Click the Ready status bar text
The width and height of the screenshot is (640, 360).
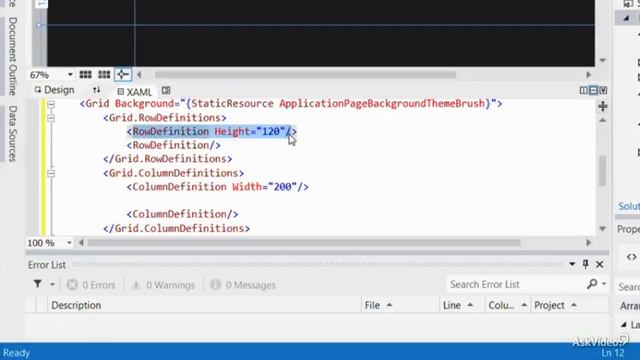click(x=16, y=353)
